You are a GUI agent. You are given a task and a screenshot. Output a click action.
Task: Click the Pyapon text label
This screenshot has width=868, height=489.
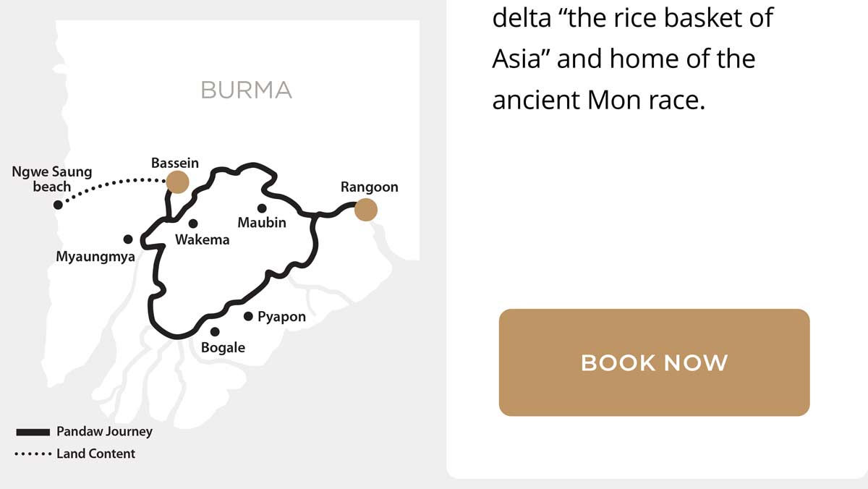point(281,317)
